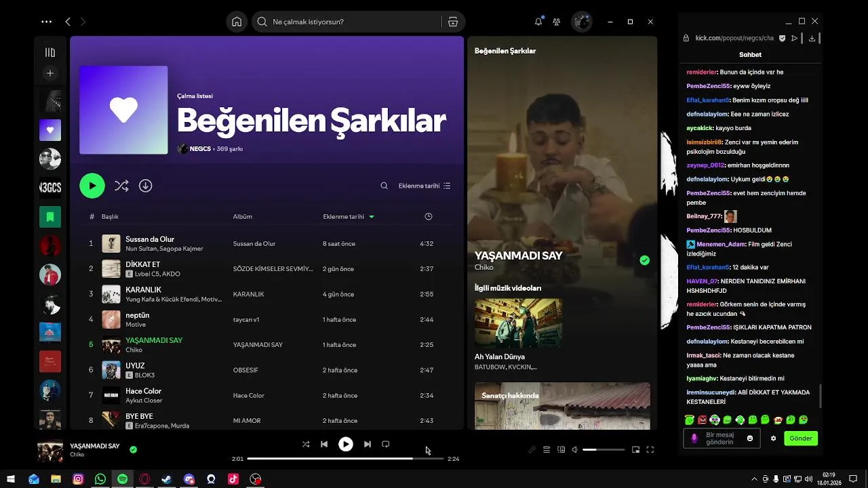Click the Kick chat message input field
This screenshot has height=488, width=868.
(721, 439)
